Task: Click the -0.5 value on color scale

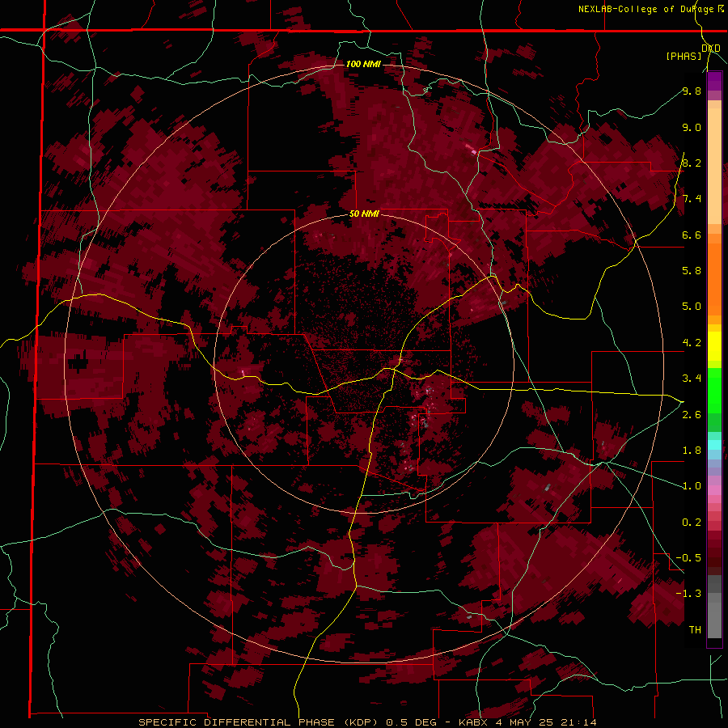Action: point(688,558)
